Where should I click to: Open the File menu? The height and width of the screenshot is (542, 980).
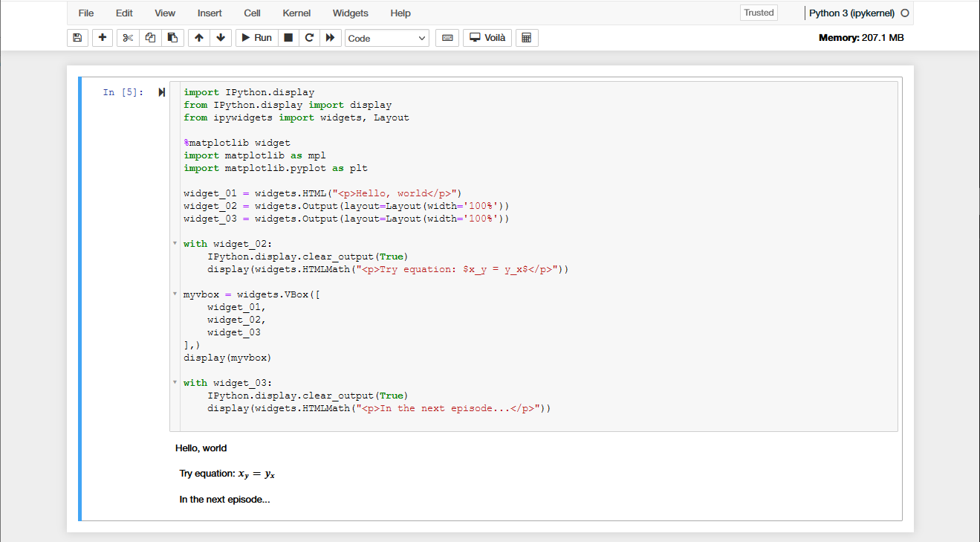86,13
